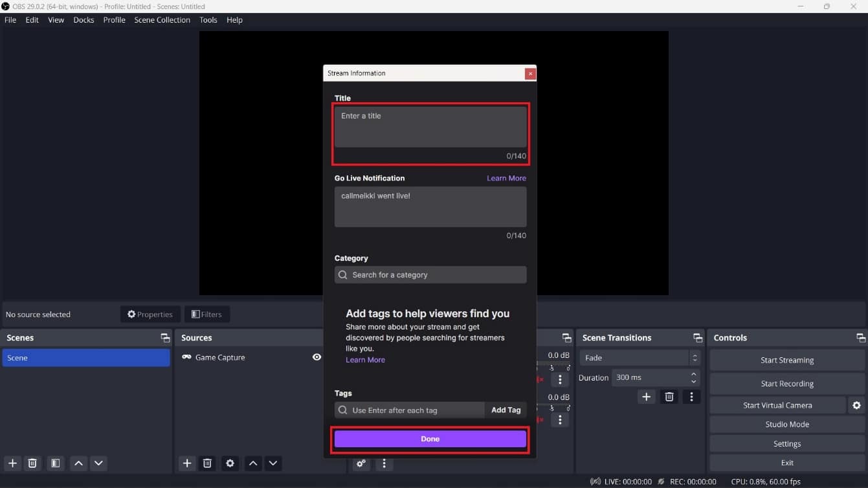The height and width of the screenshot is (488, 868).
Task: Open the Scene Transitions ellipsis menu
Action: point(691,397)
